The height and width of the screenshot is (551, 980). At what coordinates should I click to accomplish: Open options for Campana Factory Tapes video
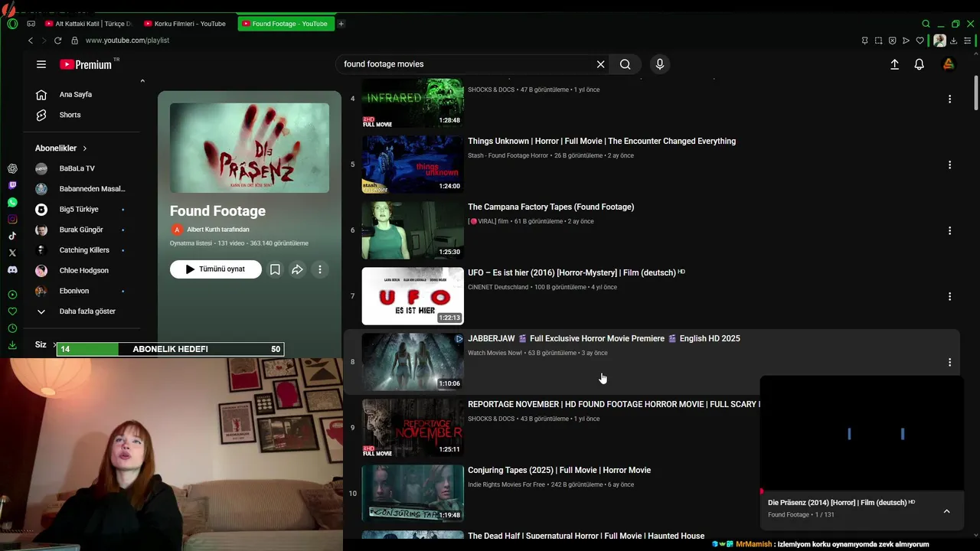pos(949,230)
